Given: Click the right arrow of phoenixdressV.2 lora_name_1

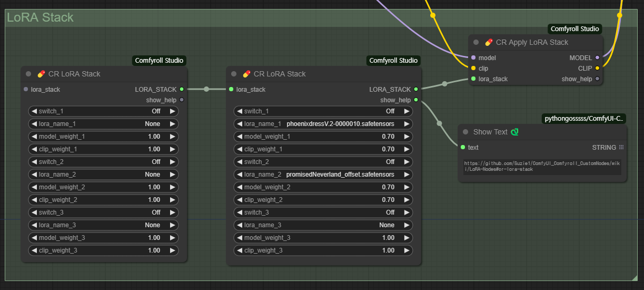Looking at the screenshot, I should point(406,124).
